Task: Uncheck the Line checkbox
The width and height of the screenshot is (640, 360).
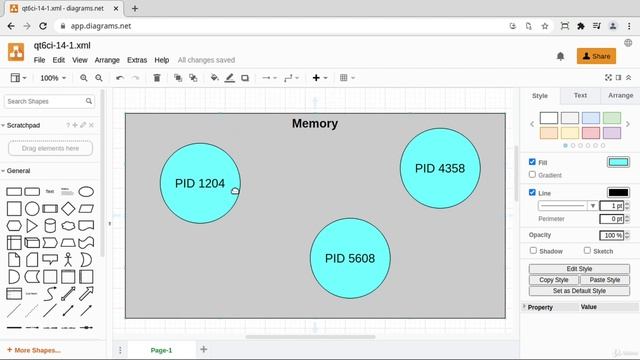Action: pyautogui.click(x=532, y=193)
